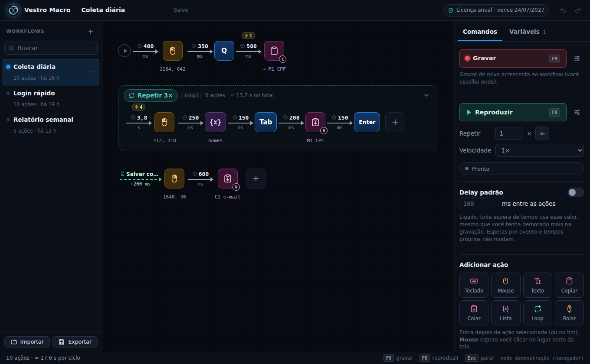Start playback with Reproduzir button
This screenshot has width=590, height=364.
click(x=513, y=112)
